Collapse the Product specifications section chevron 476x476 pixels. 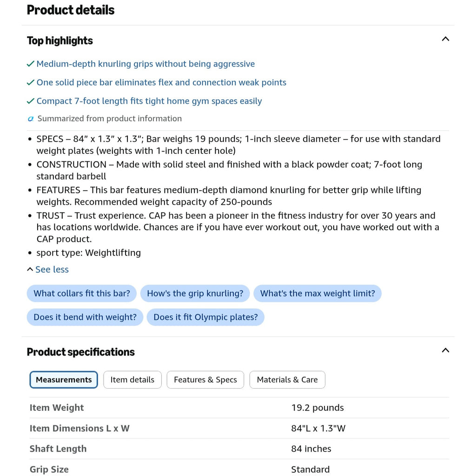pyautogui.click(x=445, y=350)
